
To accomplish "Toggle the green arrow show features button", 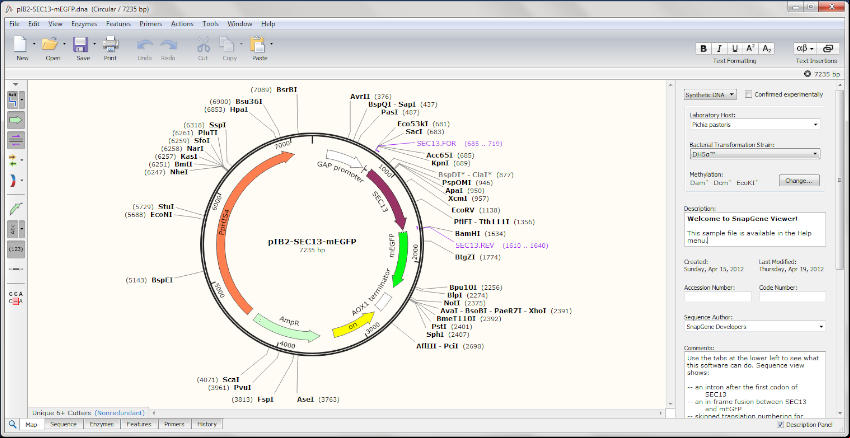I will (x=16, y=120).
